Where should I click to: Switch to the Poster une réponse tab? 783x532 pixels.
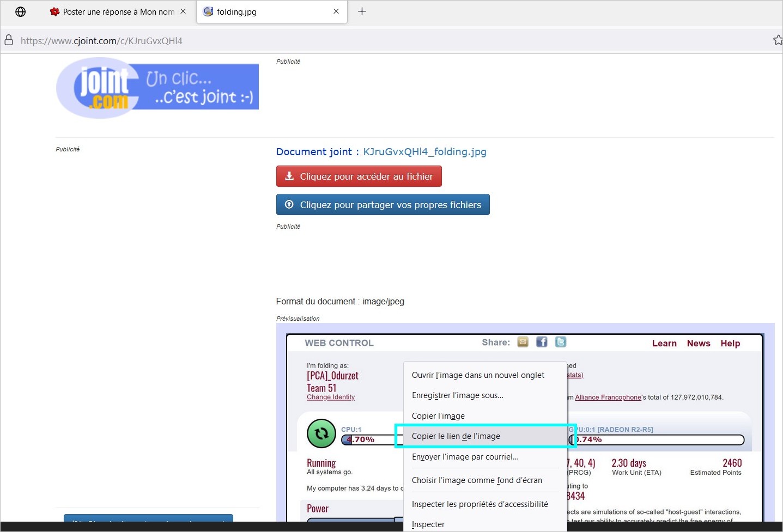[x=118, y=12]
